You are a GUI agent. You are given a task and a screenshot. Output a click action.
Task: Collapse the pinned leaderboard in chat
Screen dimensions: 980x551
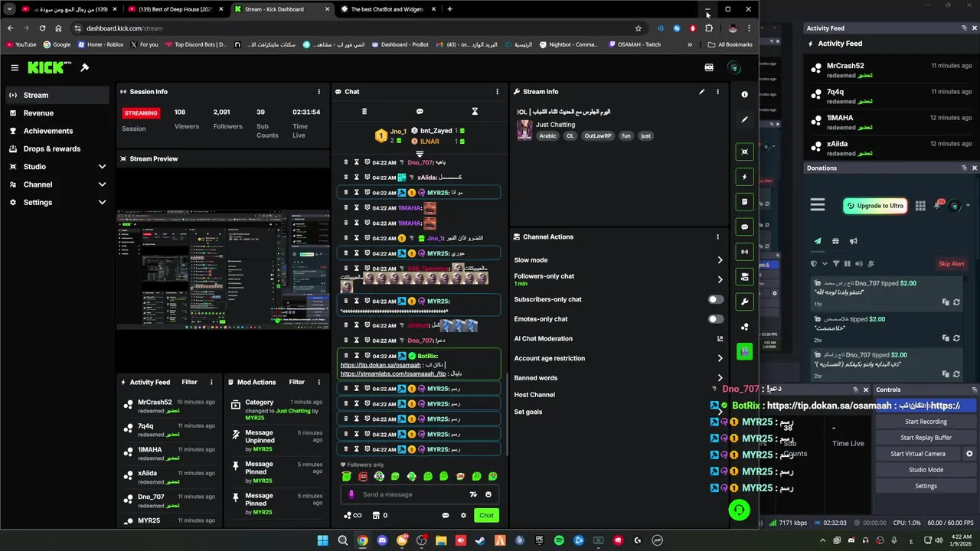click(419, 154)
